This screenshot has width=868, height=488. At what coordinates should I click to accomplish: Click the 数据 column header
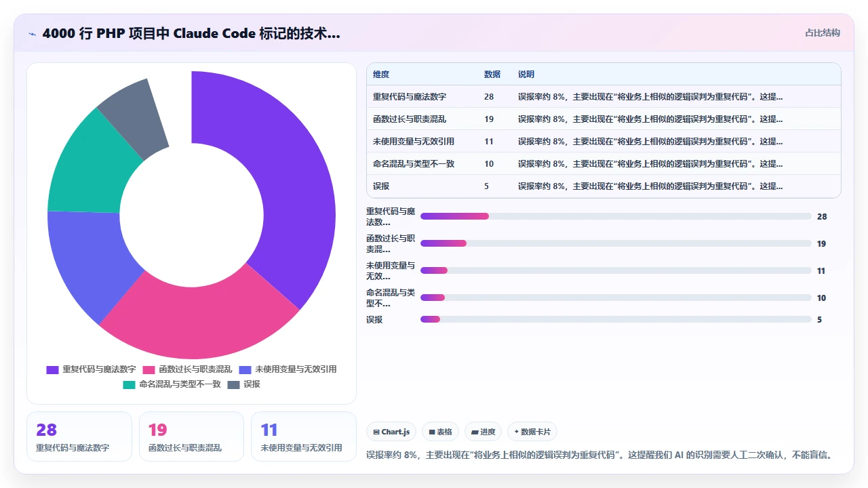(x=492, y=75)
